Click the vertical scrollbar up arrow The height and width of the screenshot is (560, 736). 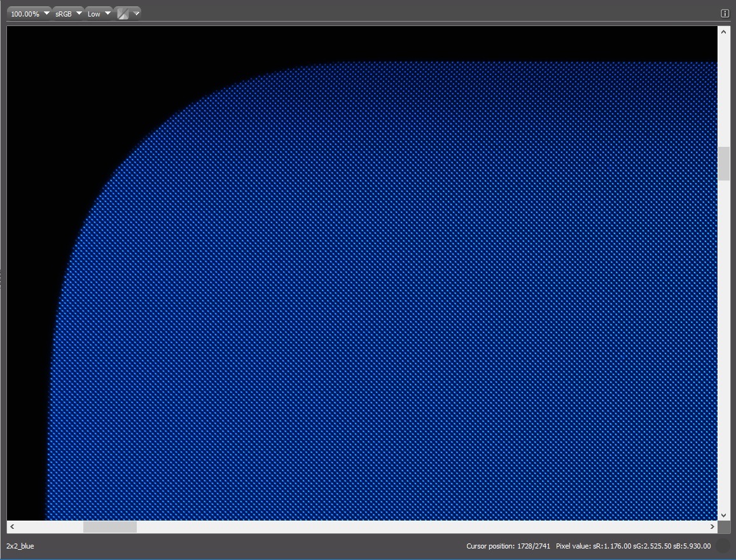coord(723,32)
